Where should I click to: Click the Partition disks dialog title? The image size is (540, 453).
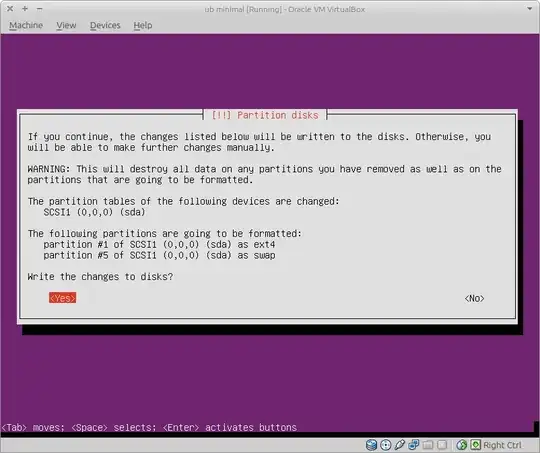[x=265, y=115]
